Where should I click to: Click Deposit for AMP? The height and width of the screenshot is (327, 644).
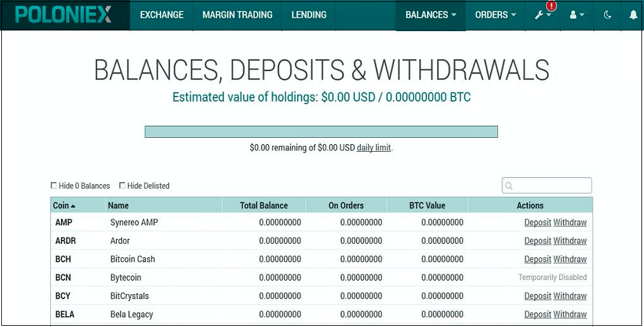coord(537,223)
